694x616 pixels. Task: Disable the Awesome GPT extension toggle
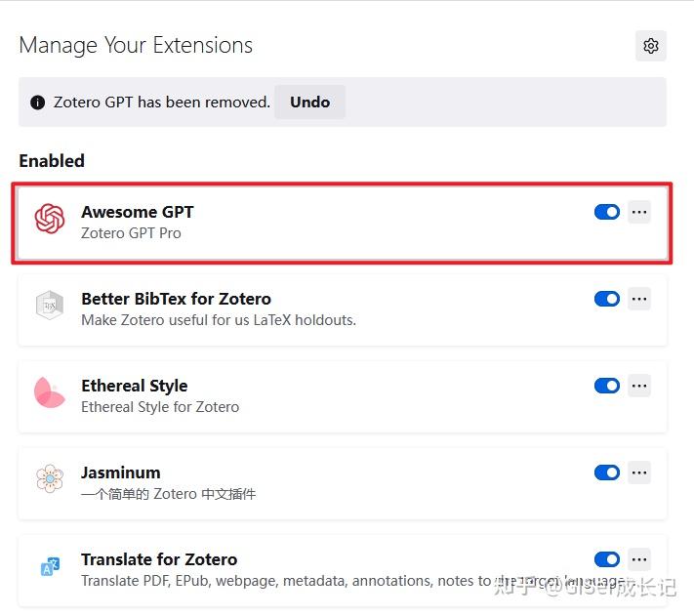(x=607, y=212)
